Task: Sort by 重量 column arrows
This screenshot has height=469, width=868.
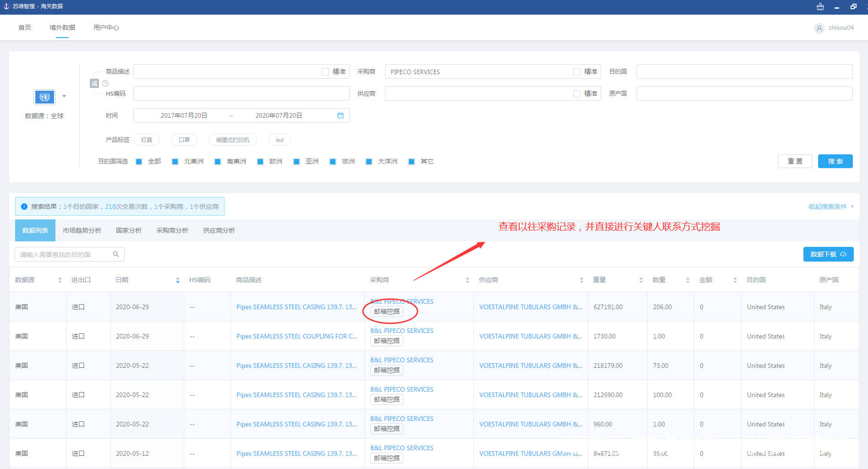Action: tap(641, 280)
